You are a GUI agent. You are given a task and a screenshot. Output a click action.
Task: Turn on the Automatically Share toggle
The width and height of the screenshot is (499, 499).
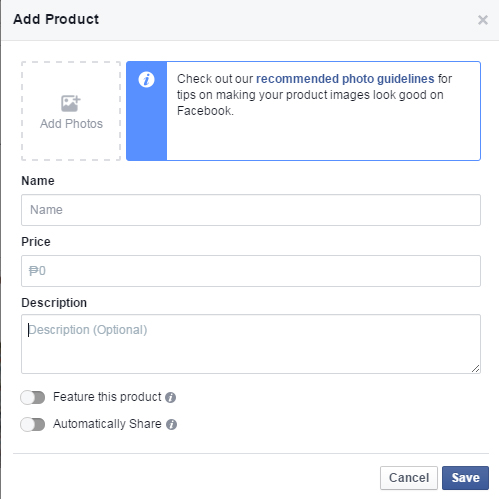pyautogui.click(x=33, y=424)
